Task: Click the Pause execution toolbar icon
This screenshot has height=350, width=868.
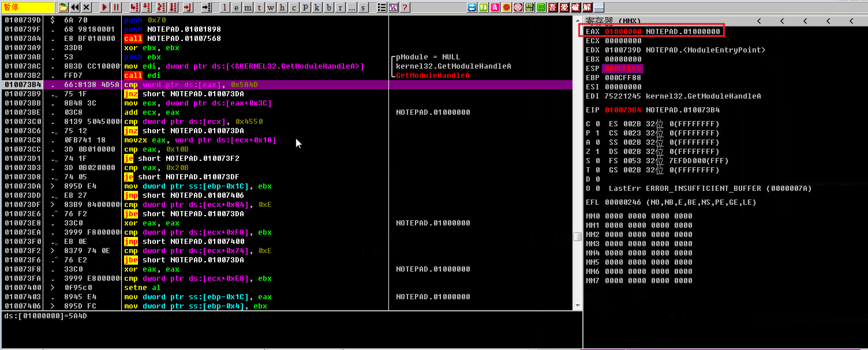Action: click(116, 7)
